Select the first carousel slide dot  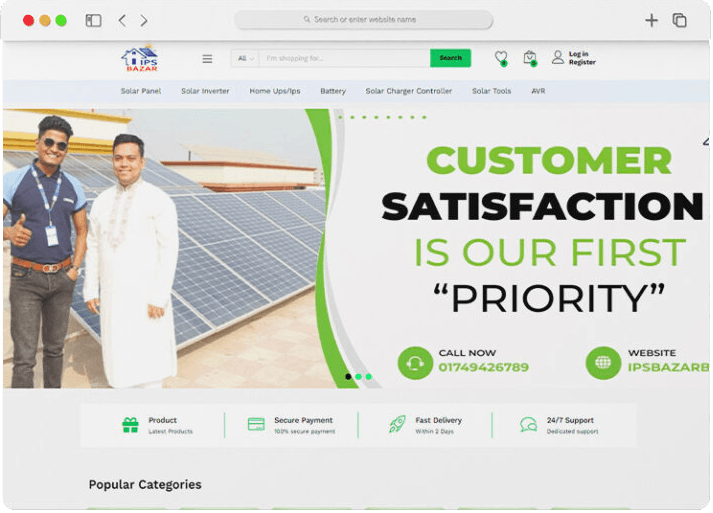point(348,377)
